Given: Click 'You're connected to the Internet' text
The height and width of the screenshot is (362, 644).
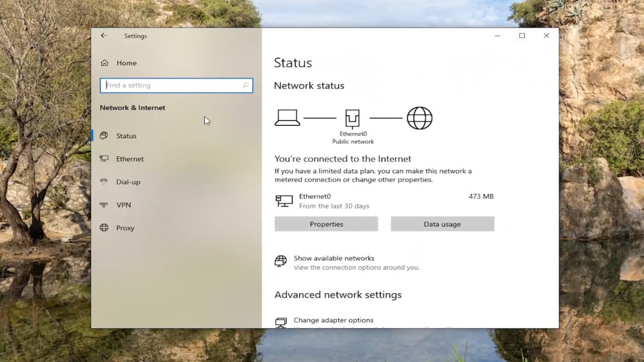Looking at the screenshot, I should (x=343, y=159).
